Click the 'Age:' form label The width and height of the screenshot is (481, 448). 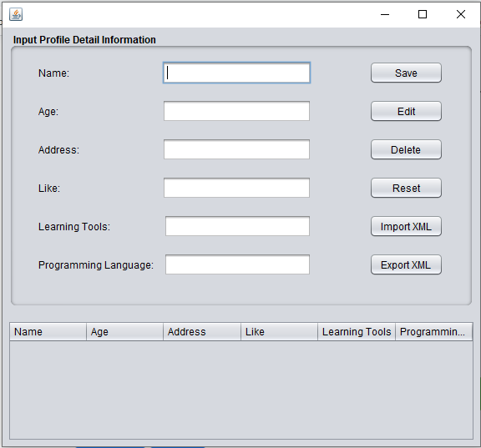click(48, 112)
